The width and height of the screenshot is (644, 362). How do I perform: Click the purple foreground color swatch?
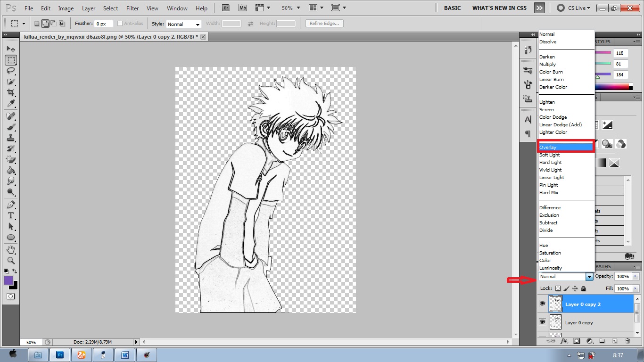[x=8, y=280]
